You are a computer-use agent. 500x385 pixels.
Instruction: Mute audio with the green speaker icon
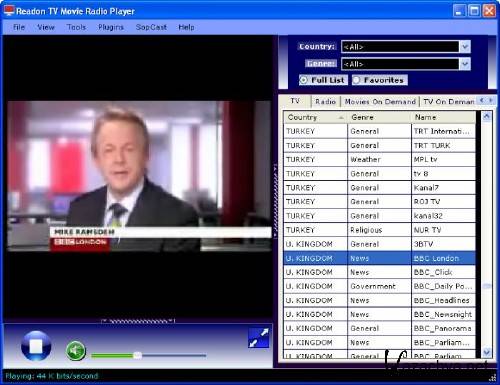point(76,351)
